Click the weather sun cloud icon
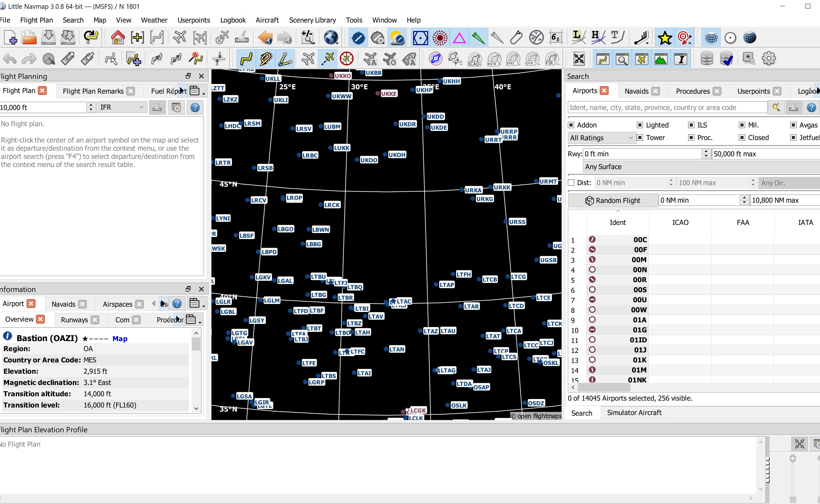820x504 pixels. (397, 38)
